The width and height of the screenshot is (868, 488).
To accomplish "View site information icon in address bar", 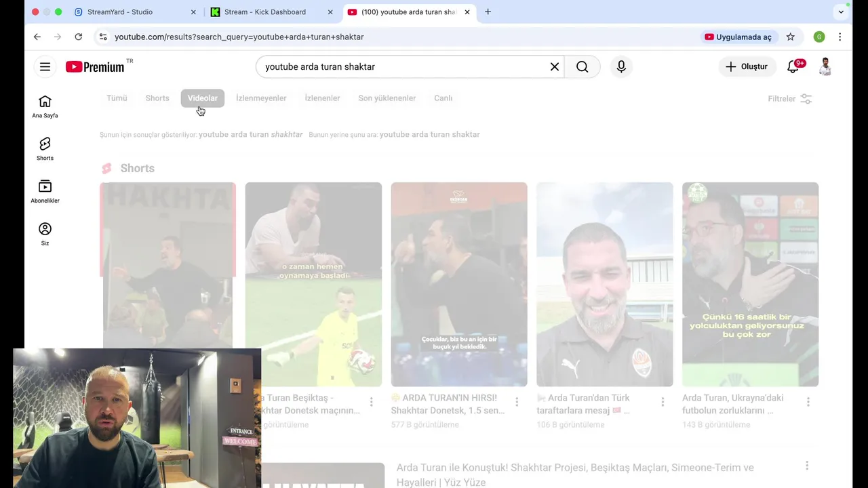I will 103,37.
